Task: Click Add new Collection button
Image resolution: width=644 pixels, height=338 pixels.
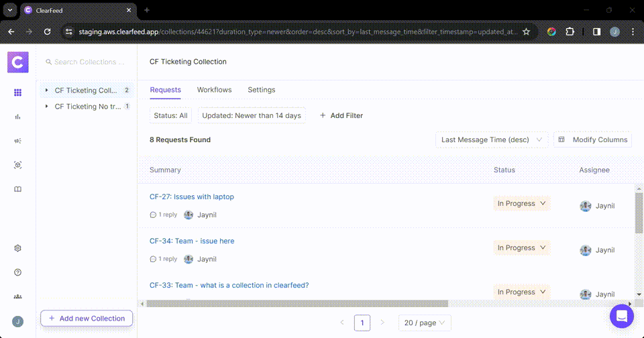Action: [x=87, y=319]
